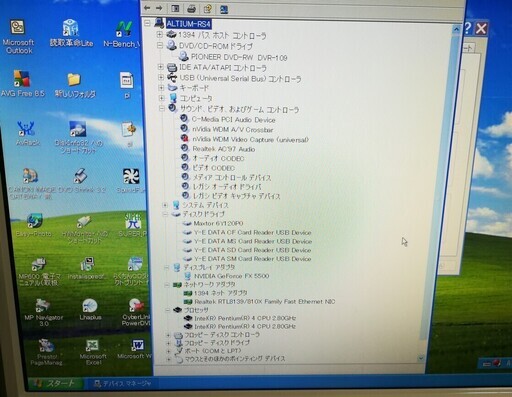Click the scan for hardware changes icon

tap(224, 9)
